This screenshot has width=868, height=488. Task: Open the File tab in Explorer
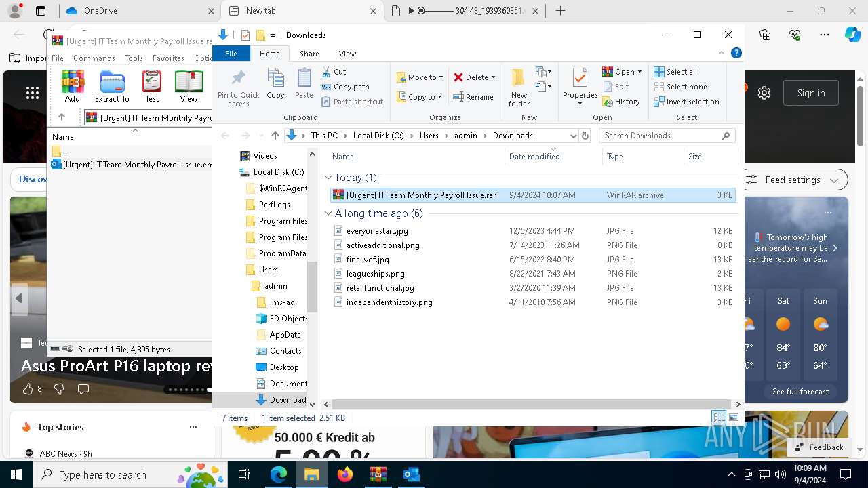pyautogui.click(x=231, y=54)
